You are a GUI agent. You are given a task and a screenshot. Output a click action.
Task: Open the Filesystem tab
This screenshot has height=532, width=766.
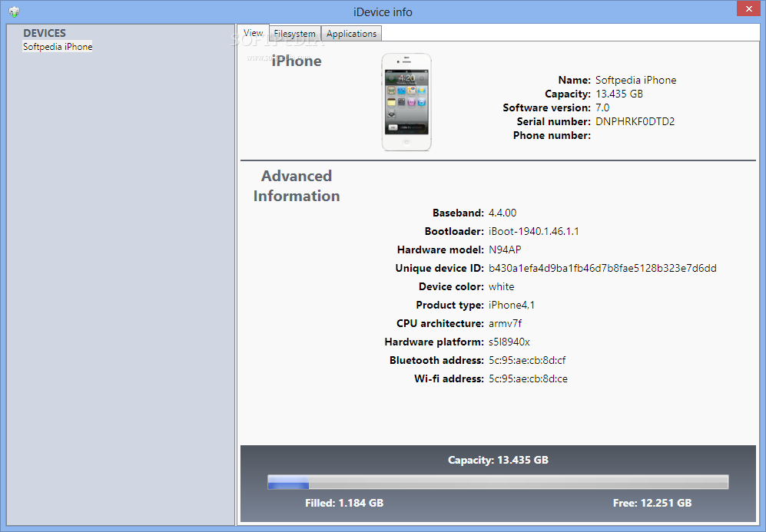pos(294,34)
